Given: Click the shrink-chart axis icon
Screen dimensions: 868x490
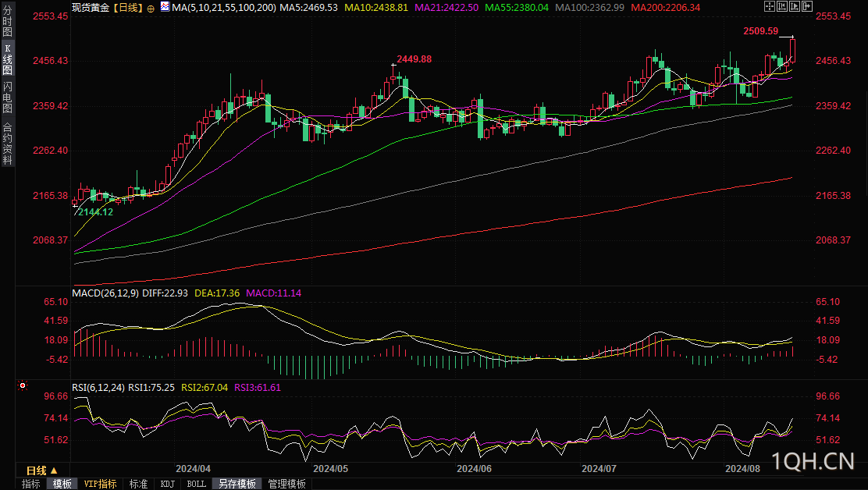Looking at the screenshot, I should pyautogui.click(x=782, y=6).
